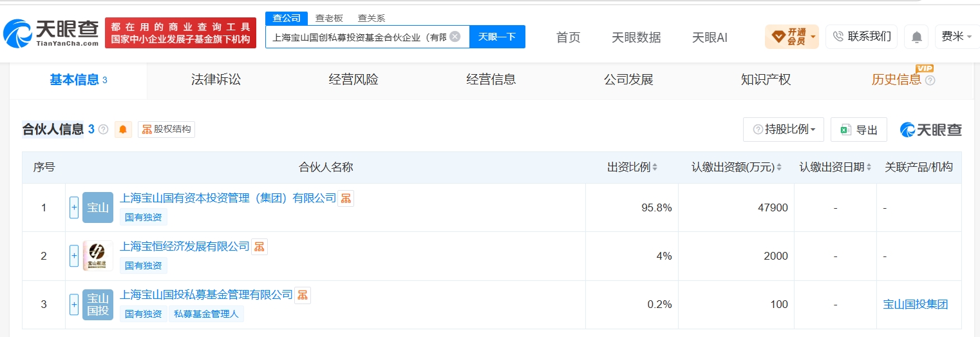Screen dimensions: 980x337
Task: Switch to the 法律诉讼 tab
Action: (216, 80)
